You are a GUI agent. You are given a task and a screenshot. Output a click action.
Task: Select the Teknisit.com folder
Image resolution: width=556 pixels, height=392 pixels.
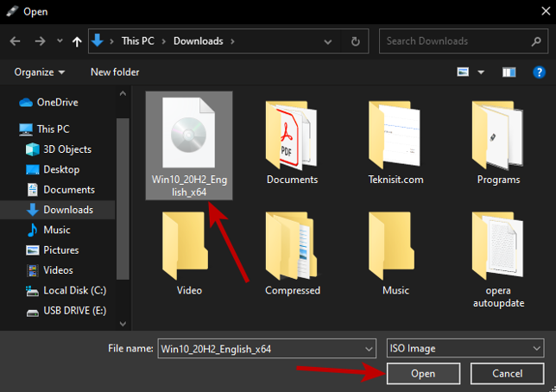395,142
